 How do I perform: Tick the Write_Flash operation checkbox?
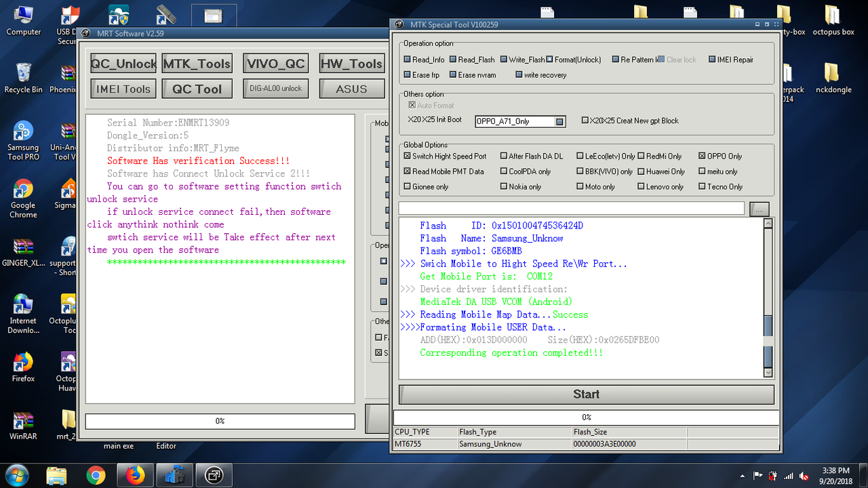[x=503, y=60]
